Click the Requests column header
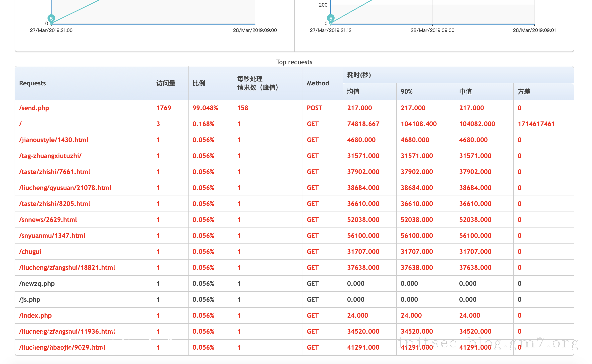 [33, 83]
